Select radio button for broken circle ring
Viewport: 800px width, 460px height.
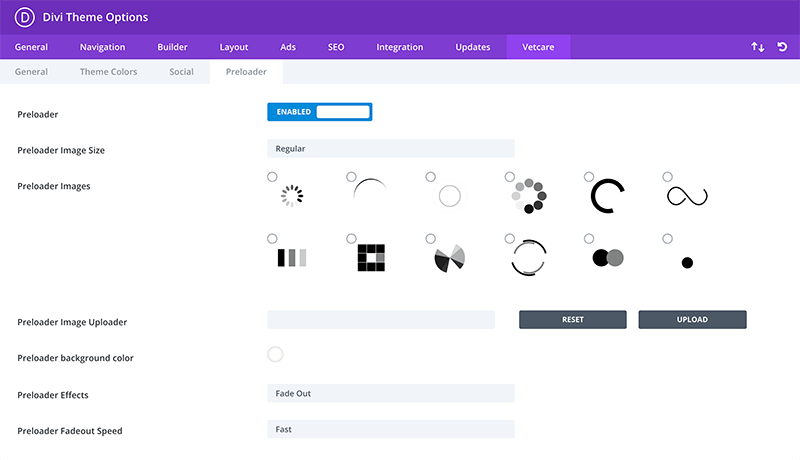point(510,239)
